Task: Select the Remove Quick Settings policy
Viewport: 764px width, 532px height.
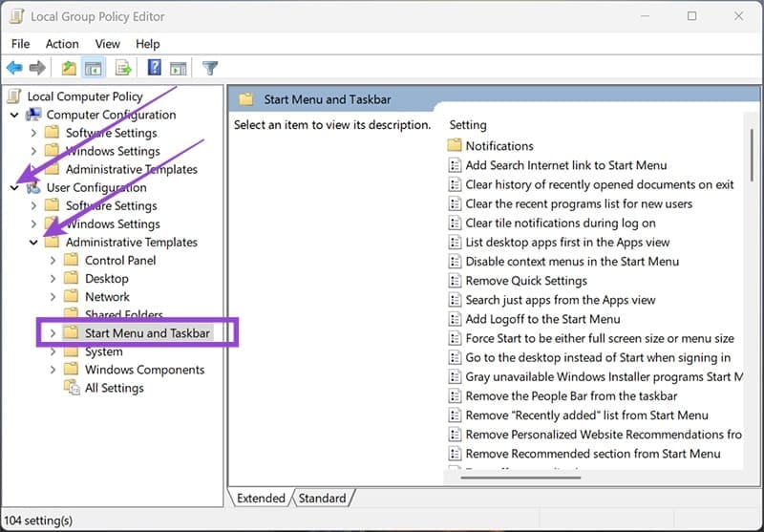Action: (526, 281)
